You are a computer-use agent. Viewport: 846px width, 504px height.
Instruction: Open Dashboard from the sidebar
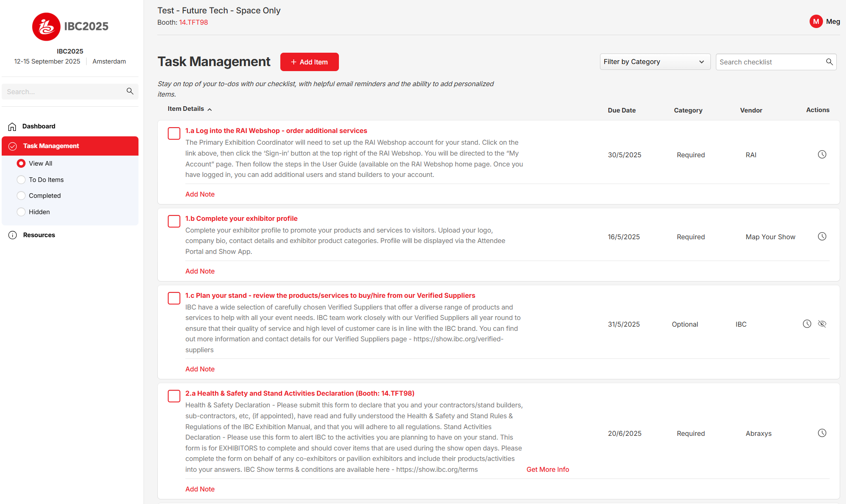click(x=38, y=126)
